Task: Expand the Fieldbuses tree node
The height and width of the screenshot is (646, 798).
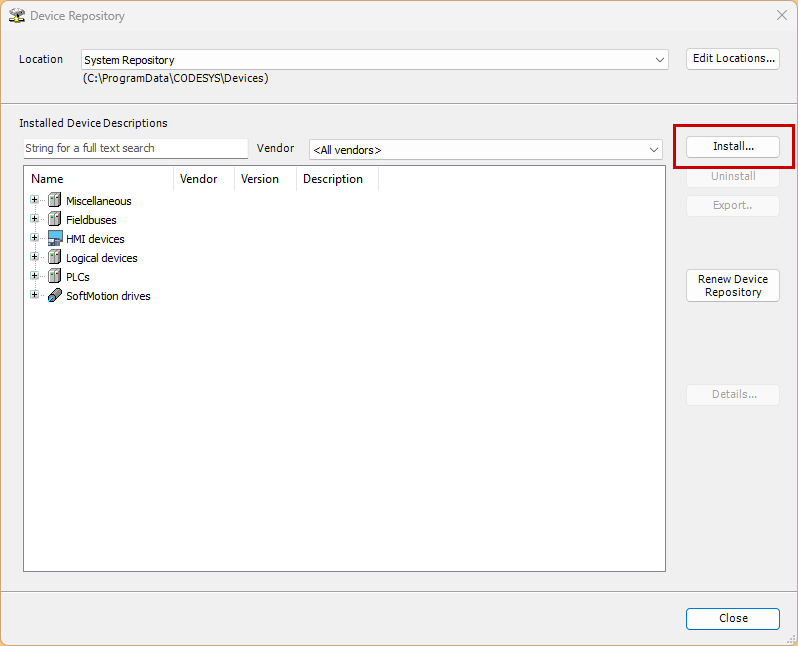Action: pyautogui.click(x=35, y=220)
